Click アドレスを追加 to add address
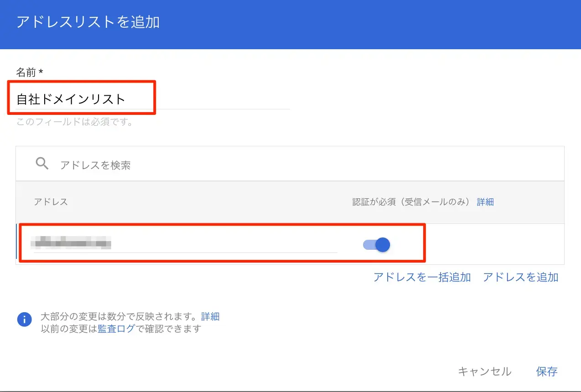 pyautogui.click(x=520, y=277)
